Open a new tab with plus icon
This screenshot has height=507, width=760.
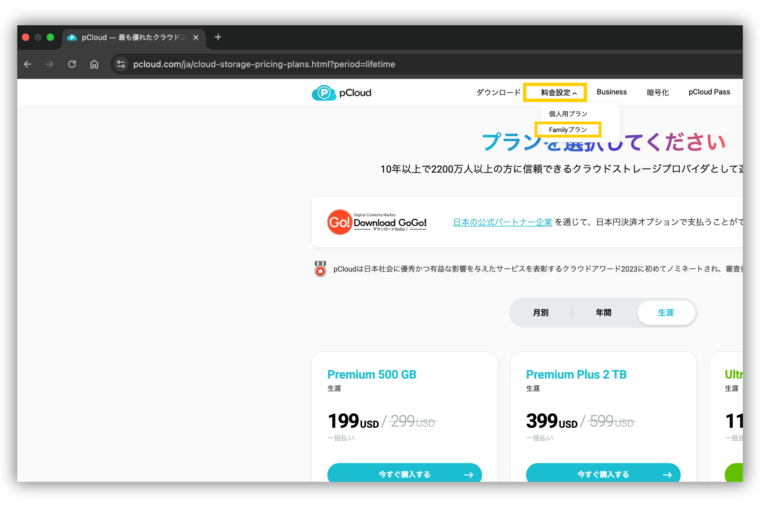click(x=218, y=37)
